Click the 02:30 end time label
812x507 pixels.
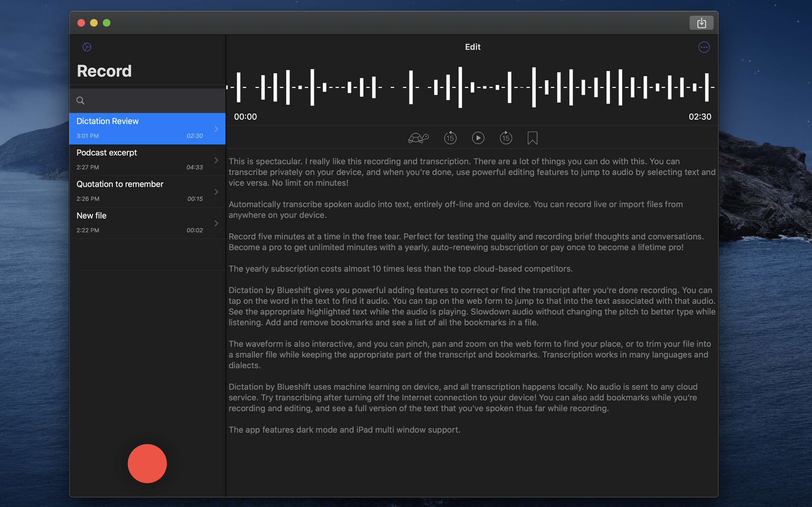click(x=700, y=117)
